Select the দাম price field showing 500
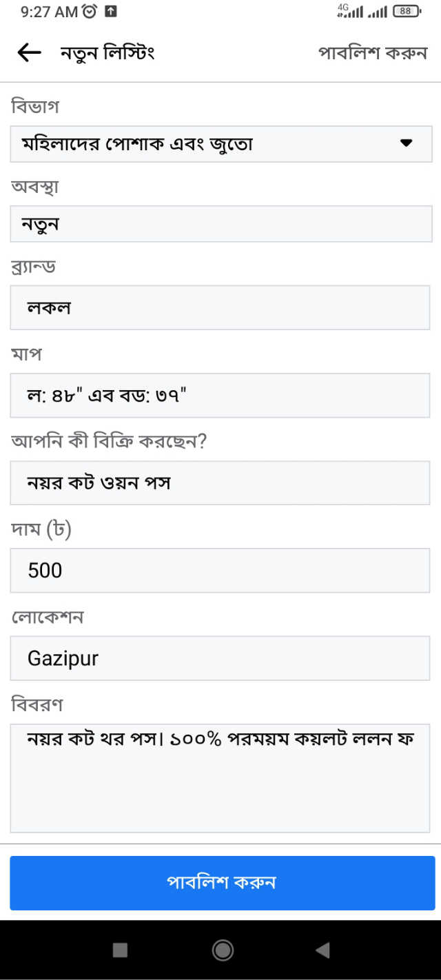The height and width of the screenshot is (980, 441). point(220,570)
